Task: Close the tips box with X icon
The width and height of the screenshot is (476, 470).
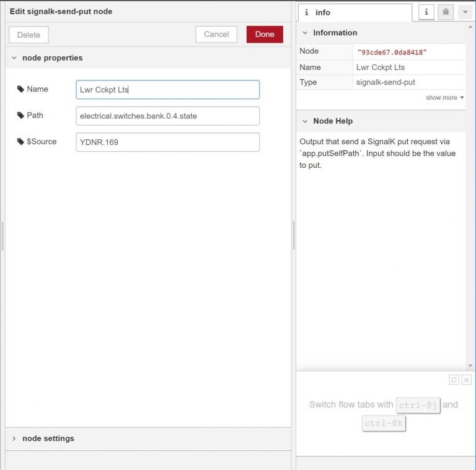Action: pyautogui.click(x=467, y=380)
